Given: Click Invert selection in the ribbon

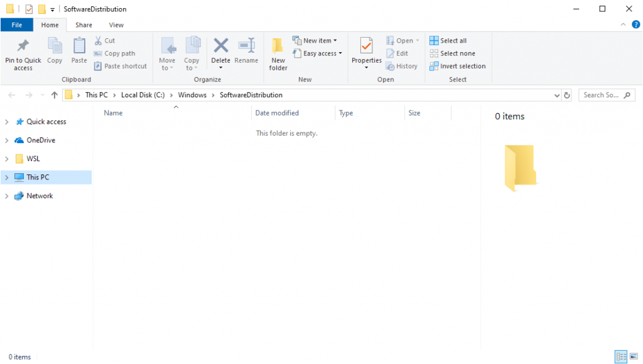Looking at the screenshot, I should point(458,66).
